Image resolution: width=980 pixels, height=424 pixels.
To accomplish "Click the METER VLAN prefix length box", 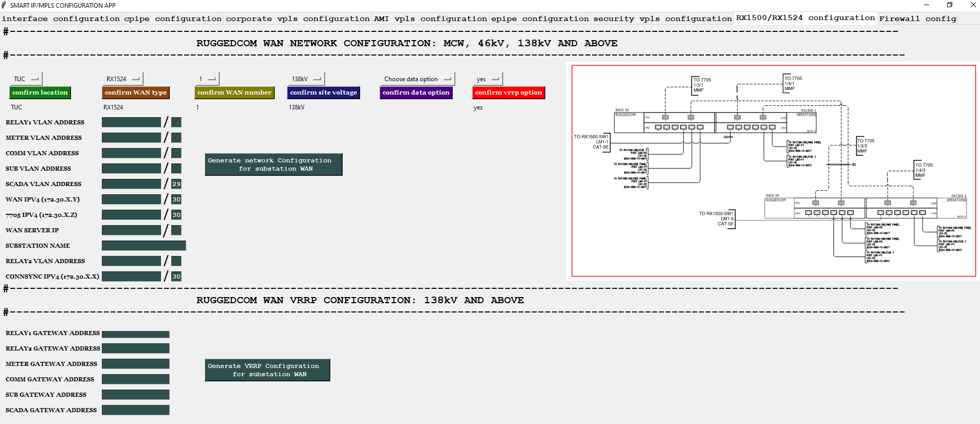I will coord(176,138).
